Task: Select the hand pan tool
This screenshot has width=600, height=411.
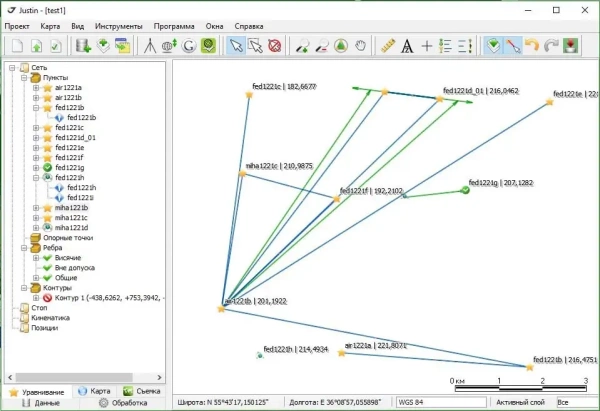Action: coord(360,46)
